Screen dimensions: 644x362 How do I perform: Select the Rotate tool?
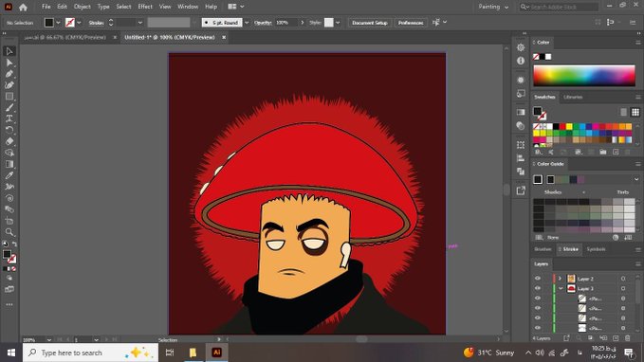click(9, 130)
